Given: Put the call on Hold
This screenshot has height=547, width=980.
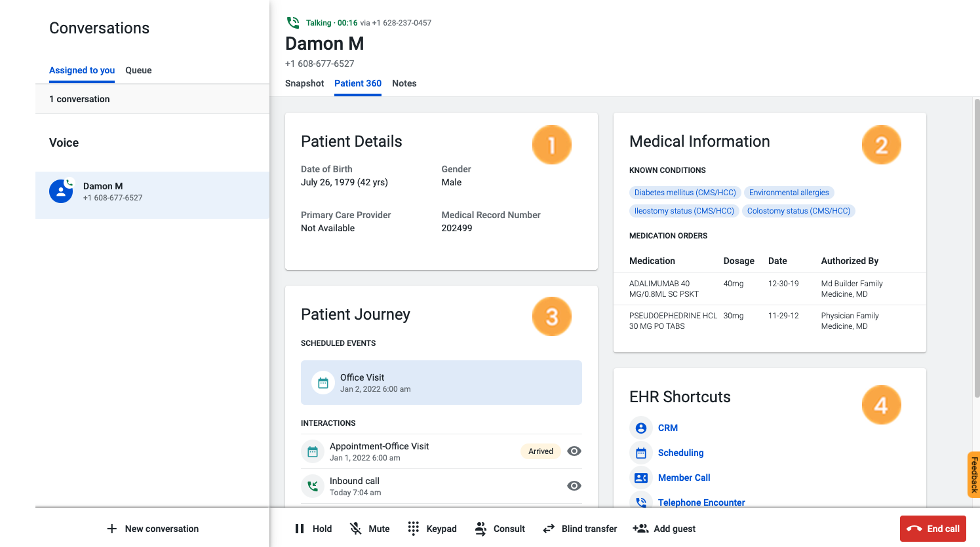Looking at the screenshot, I should (x=313, y=529).
